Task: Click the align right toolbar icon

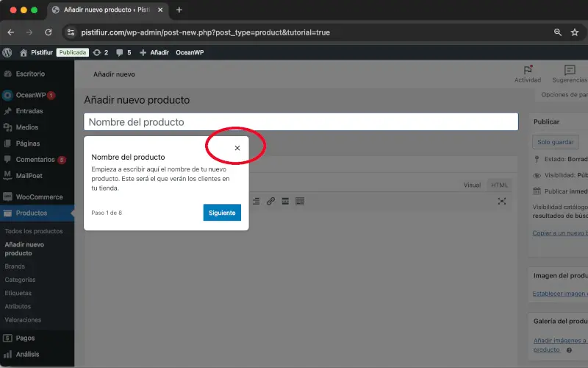Action: (x=256, y=201)
